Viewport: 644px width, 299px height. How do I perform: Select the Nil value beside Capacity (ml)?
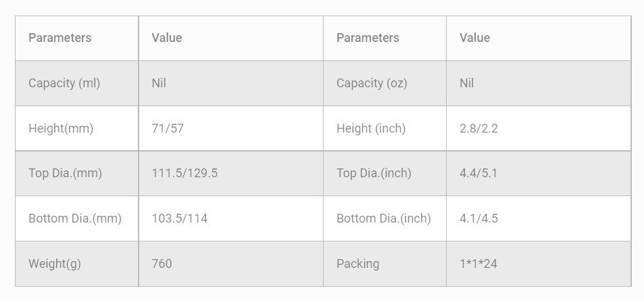159,83
